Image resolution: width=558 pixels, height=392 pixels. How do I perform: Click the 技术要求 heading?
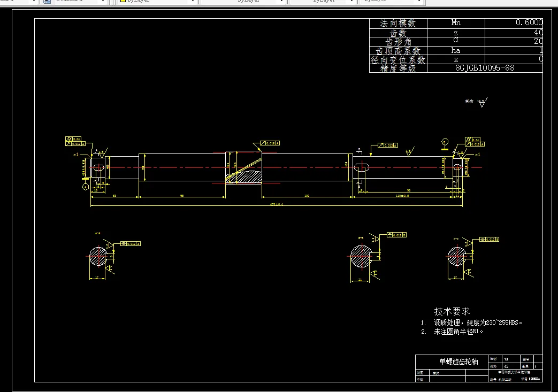(452, 312)
